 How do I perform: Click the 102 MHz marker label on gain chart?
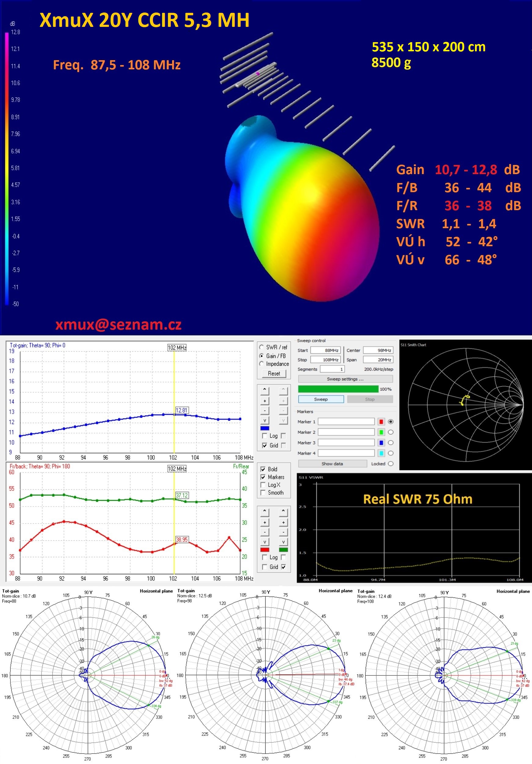pos(177,347)
